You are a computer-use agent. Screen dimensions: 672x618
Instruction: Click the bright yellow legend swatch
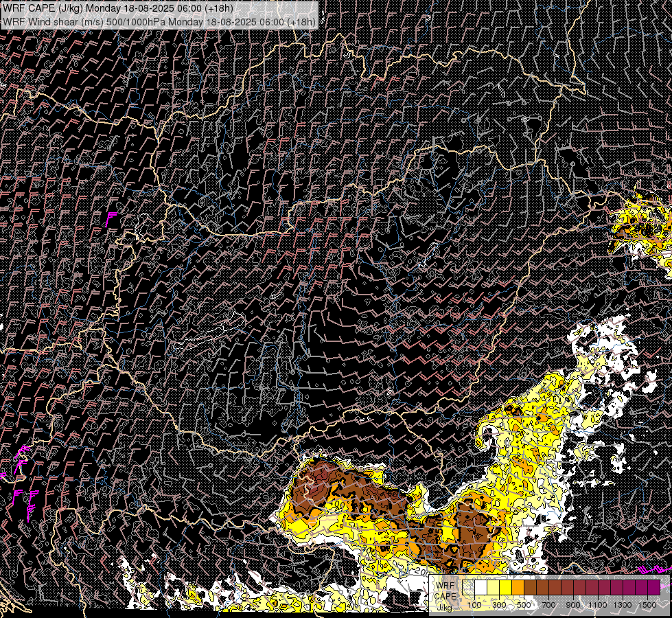pos(506,587)
